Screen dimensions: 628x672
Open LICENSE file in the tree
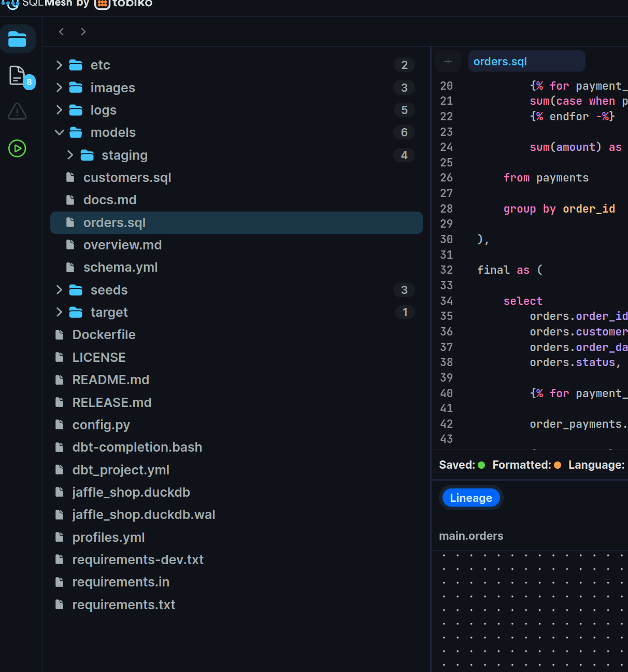99,357
